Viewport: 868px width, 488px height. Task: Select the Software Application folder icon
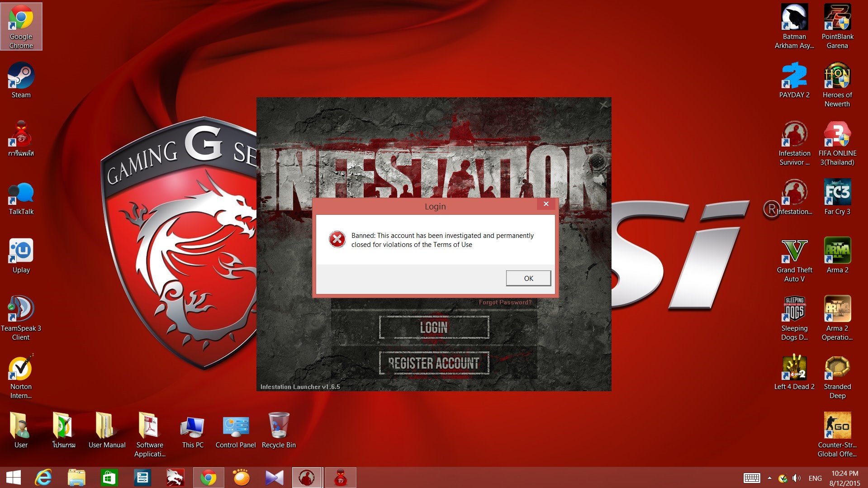tap(150, 435)
